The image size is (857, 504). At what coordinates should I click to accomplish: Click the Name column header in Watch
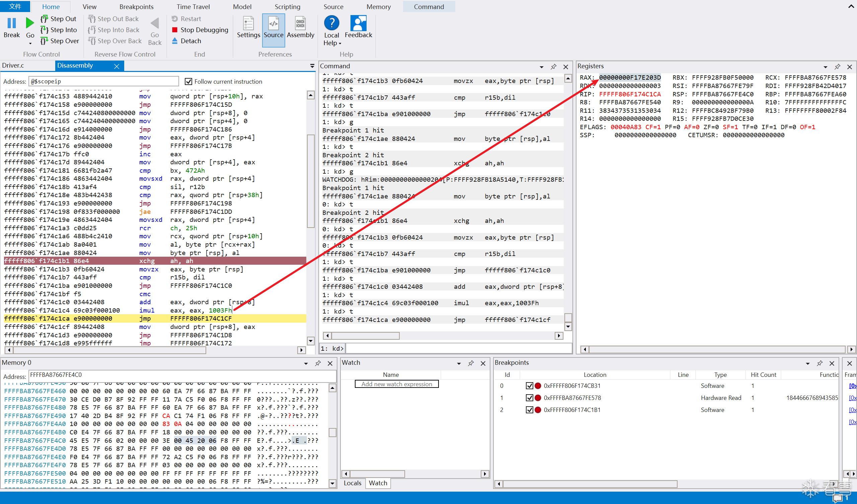391,374
